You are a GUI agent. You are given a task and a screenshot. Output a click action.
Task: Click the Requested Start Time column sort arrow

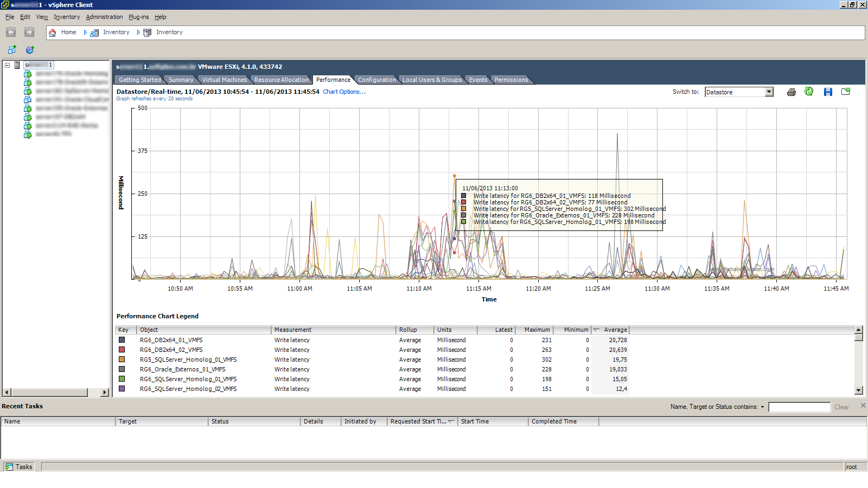[x=451, y=421]
